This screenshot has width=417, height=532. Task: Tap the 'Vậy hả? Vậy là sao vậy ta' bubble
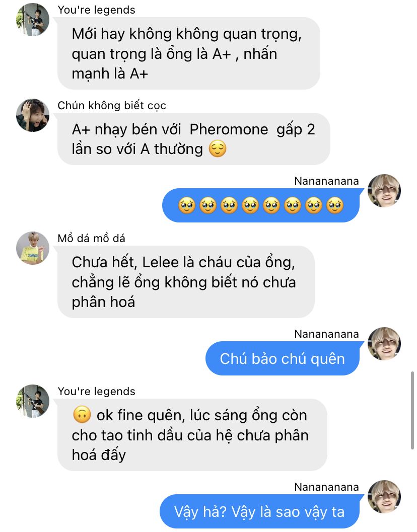point(259,512)
